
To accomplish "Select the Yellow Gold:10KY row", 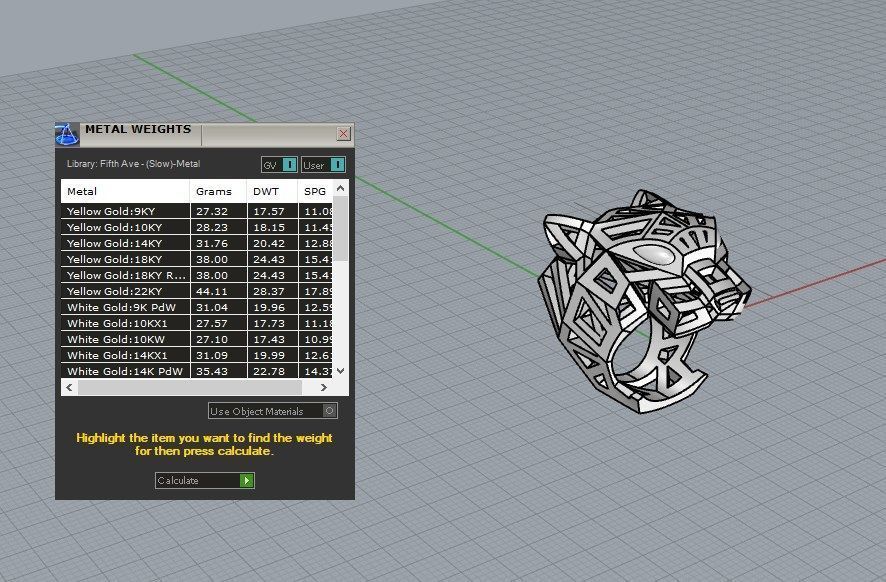I will tap(197, 227).
